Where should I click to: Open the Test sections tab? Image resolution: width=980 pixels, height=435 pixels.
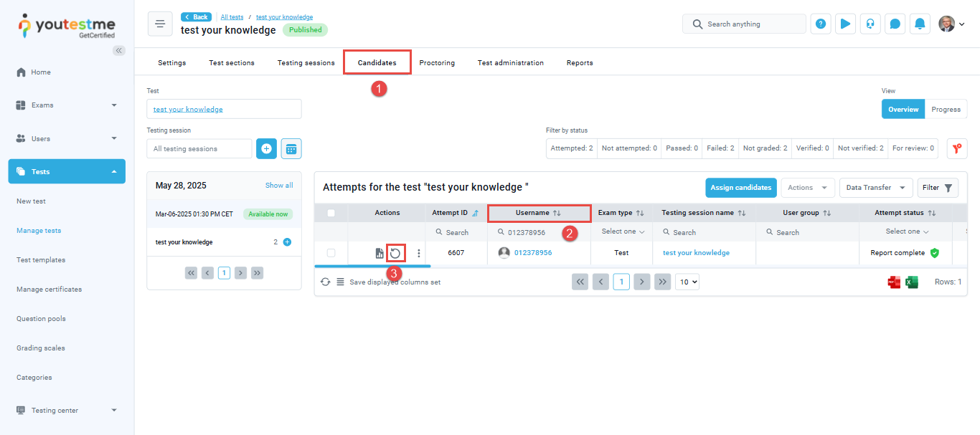tap(232, 62)
